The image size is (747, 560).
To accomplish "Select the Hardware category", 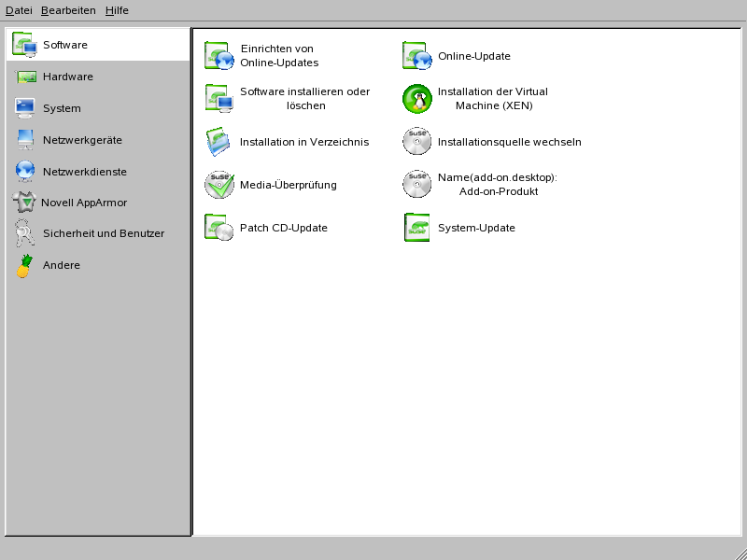I will click(67, 77).
